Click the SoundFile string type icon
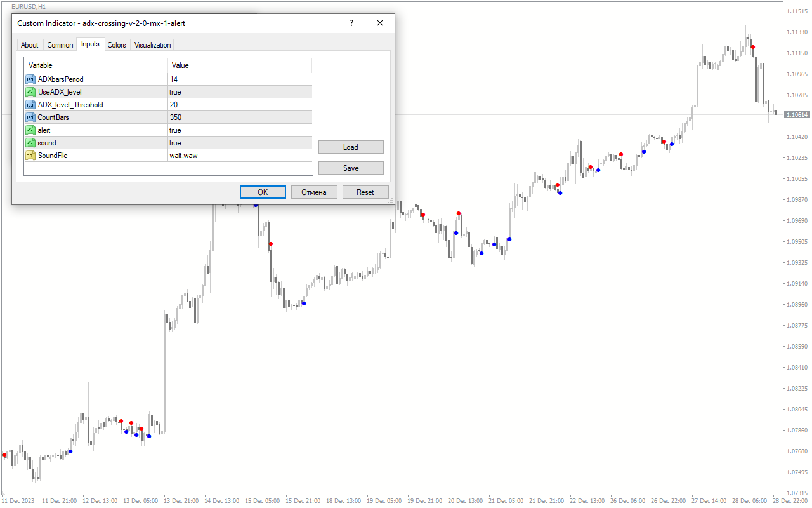Image resolution: width=812 pixels, height=508 pixels. pyautogui.click(x=30, y=156)
